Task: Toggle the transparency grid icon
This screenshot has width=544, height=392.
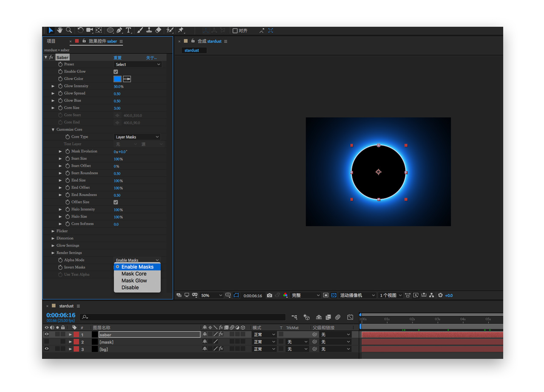Action: pyautogui.click(x=334, y=295)
